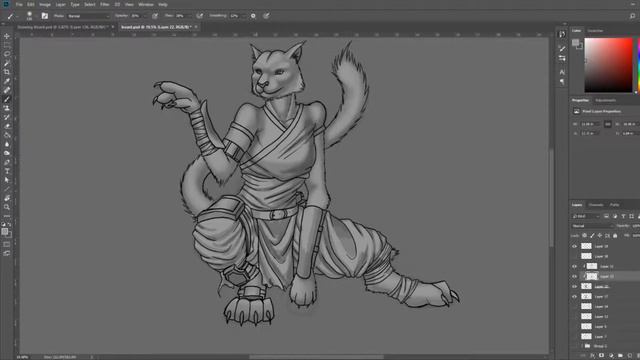This screenshot has width=640, height=360.
Task: Open the Opacity slider arrow in options bar
Action: click(x=144, y=16)
